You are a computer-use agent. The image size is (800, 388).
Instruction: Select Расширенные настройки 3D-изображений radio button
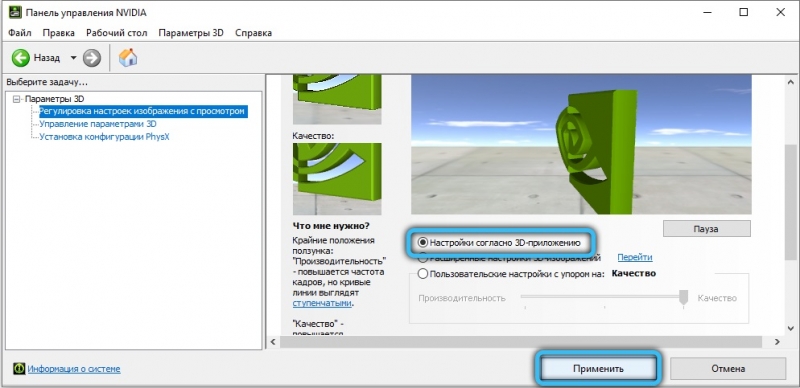422,258
